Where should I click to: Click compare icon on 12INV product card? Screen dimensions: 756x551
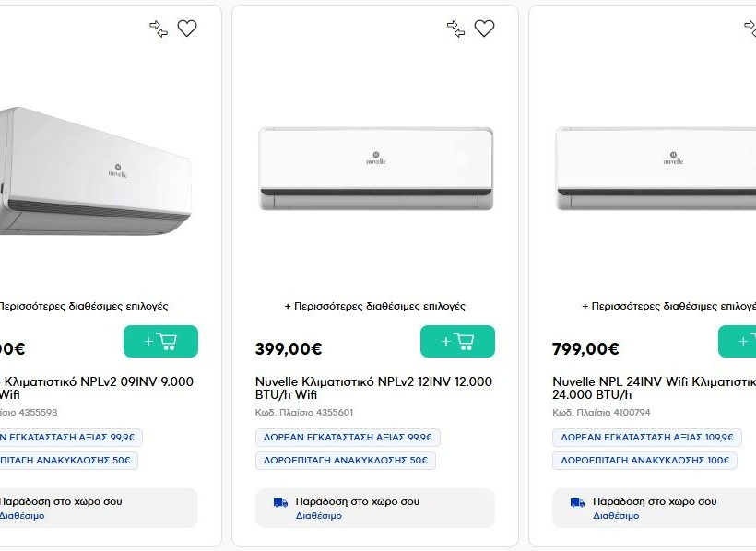tap(455, 29)
